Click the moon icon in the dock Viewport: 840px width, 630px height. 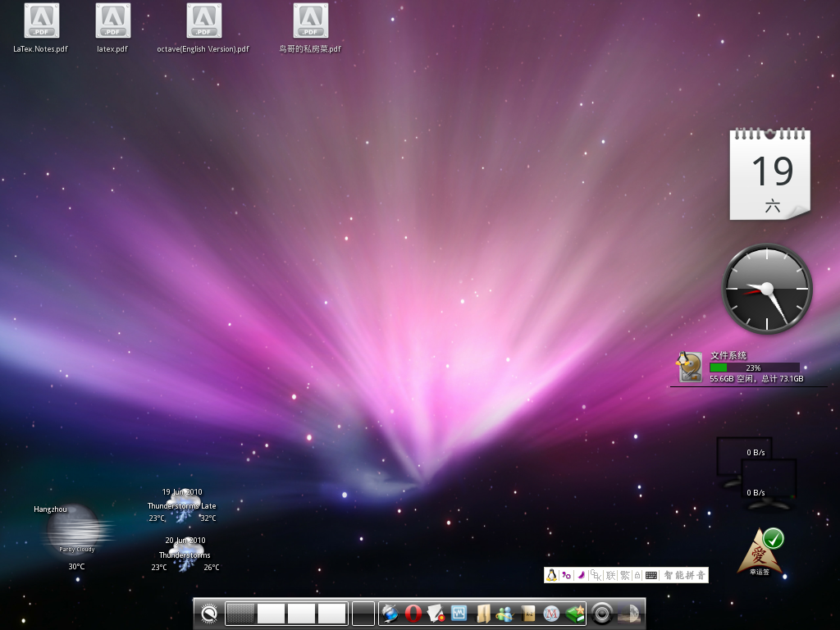click(x=629, y=614)
